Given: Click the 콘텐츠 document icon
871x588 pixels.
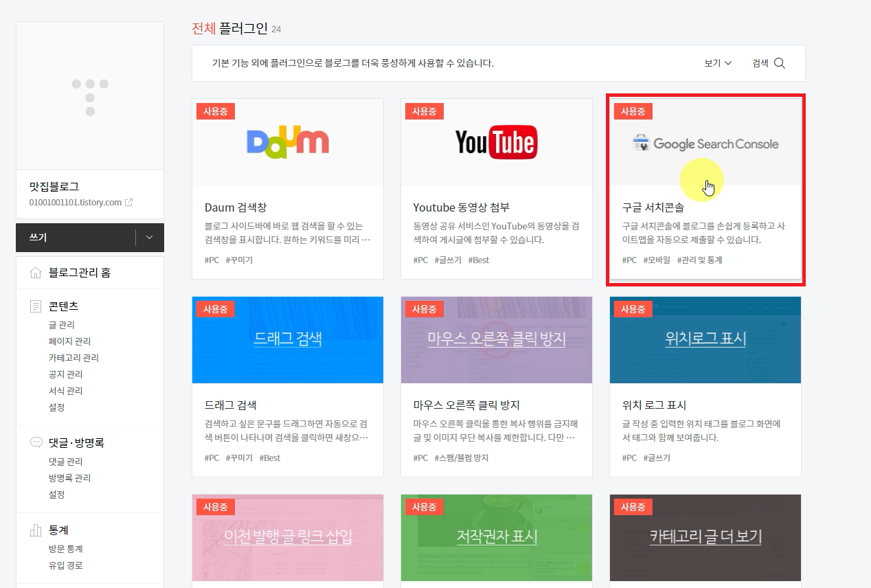Looking at the screenshot, I should coord(36,306).
